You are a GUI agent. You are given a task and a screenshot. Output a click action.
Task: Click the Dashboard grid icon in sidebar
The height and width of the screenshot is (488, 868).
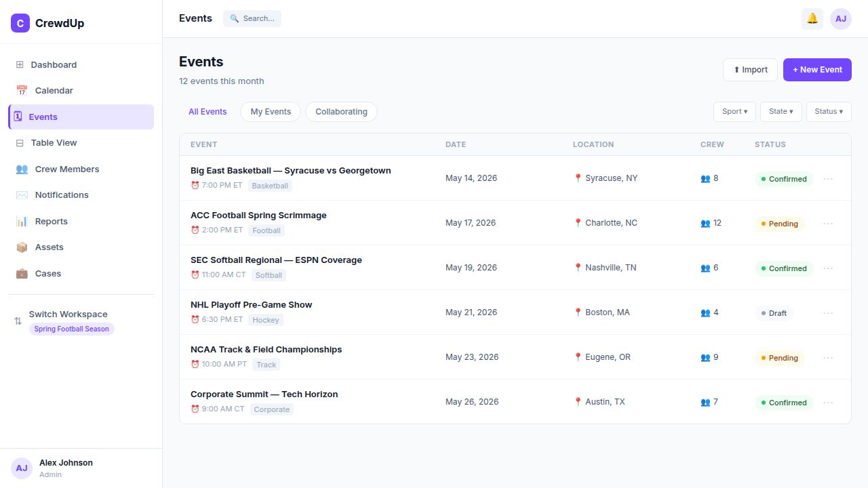pyautogui.click(x=20, y=65)
